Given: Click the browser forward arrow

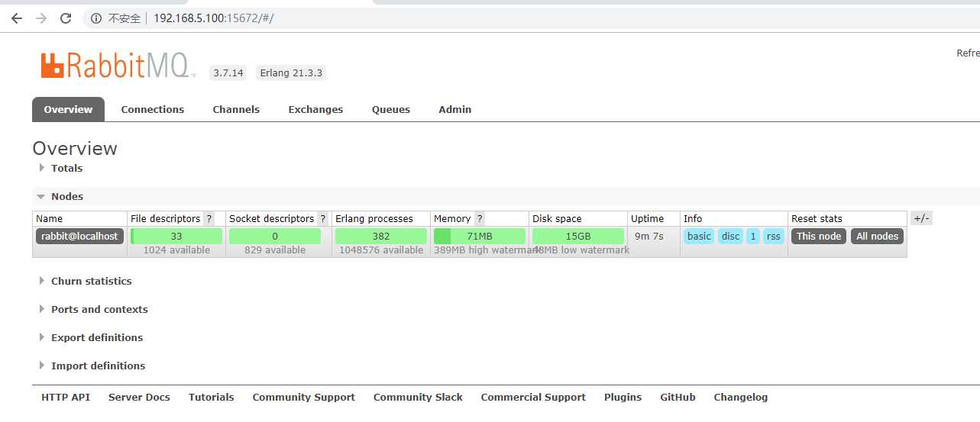Looking at the screenshot, I should coord(40,18).
